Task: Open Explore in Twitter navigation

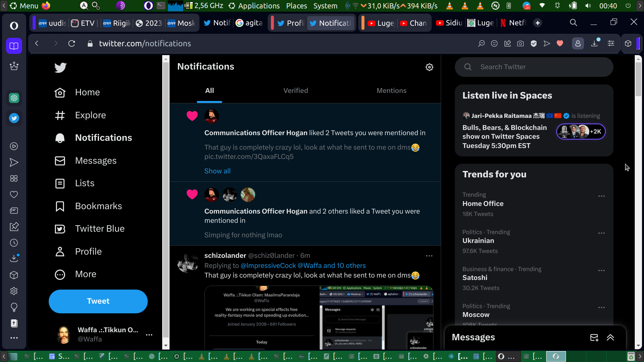Action: pos(80,115)
